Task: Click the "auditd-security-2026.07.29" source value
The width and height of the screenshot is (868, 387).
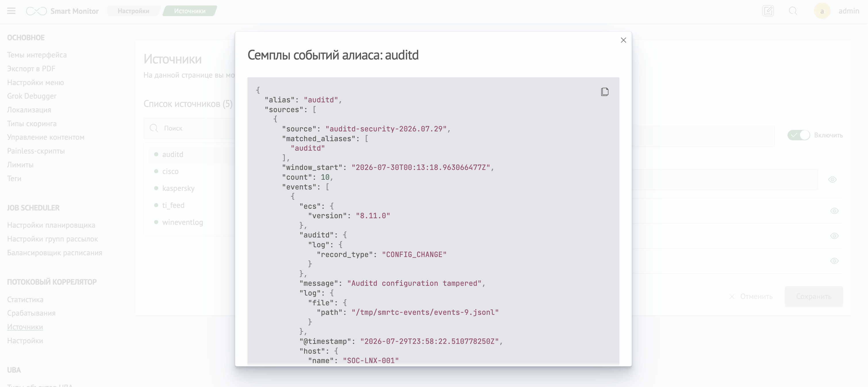Action: pyautogui.click(x=386, y=129)
